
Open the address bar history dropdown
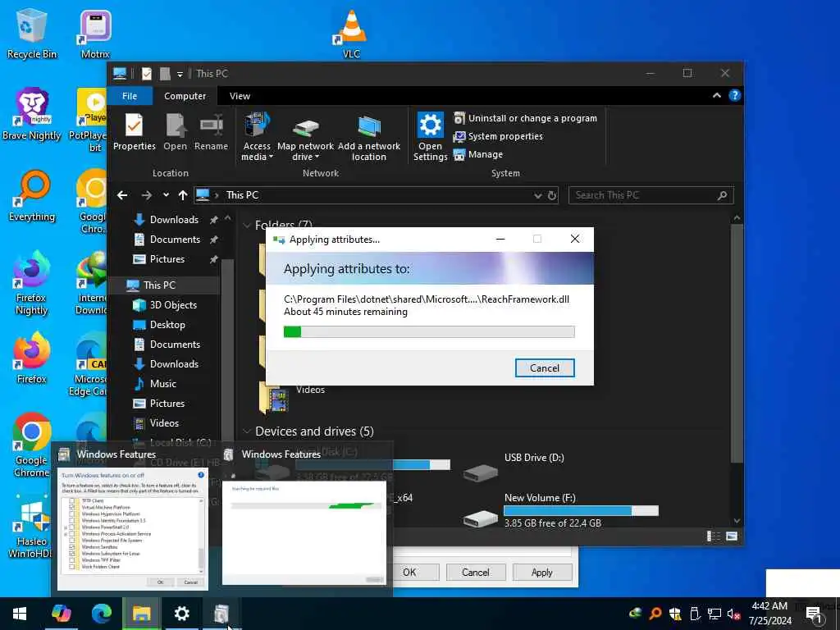[x=537, y=195]
